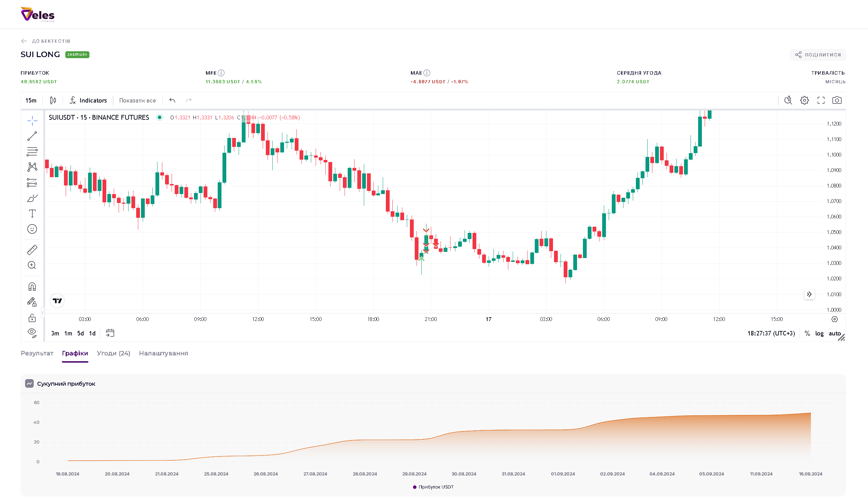Click the ruler measure tool
The height and width of the screenshot is (504, 868).
[32, 250]
